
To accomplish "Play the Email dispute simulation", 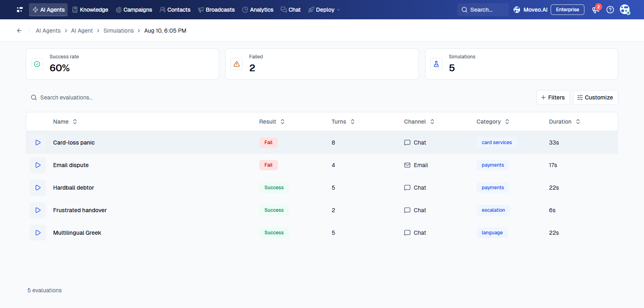I will pos(38,165).
